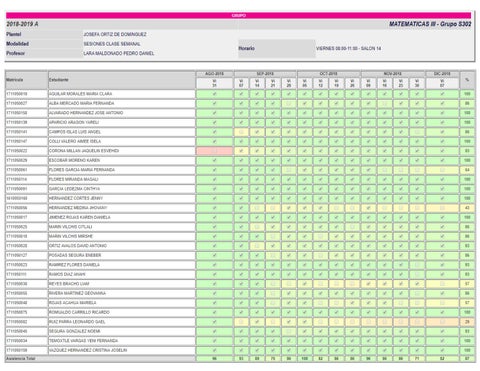Toggle the AGO 31 checkbox for Vazquez Hernandez
480x371 pixels.
(214, 350)
